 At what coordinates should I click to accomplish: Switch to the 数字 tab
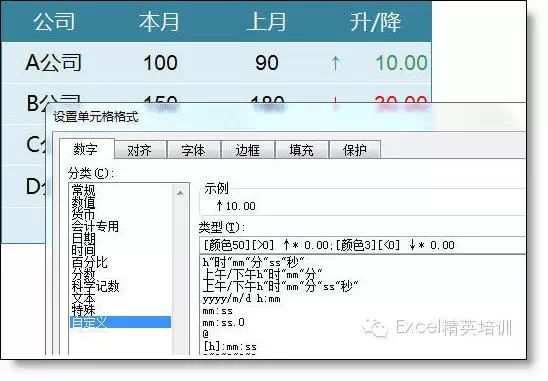tap(86, 149)
